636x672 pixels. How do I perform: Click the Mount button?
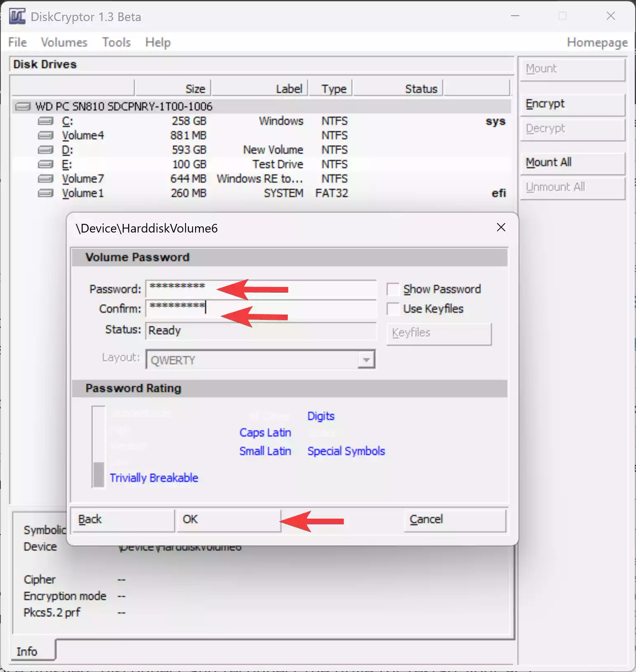573,69
